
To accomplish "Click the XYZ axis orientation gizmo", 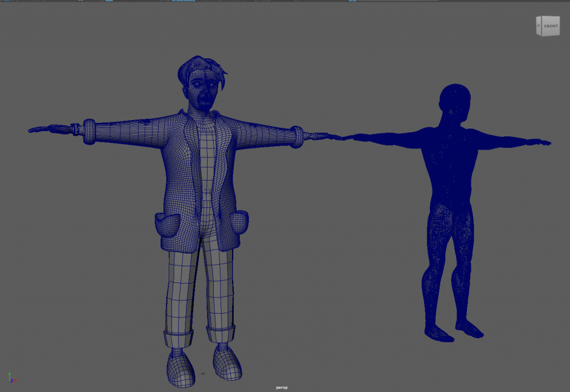I will [x=11, y=378].
